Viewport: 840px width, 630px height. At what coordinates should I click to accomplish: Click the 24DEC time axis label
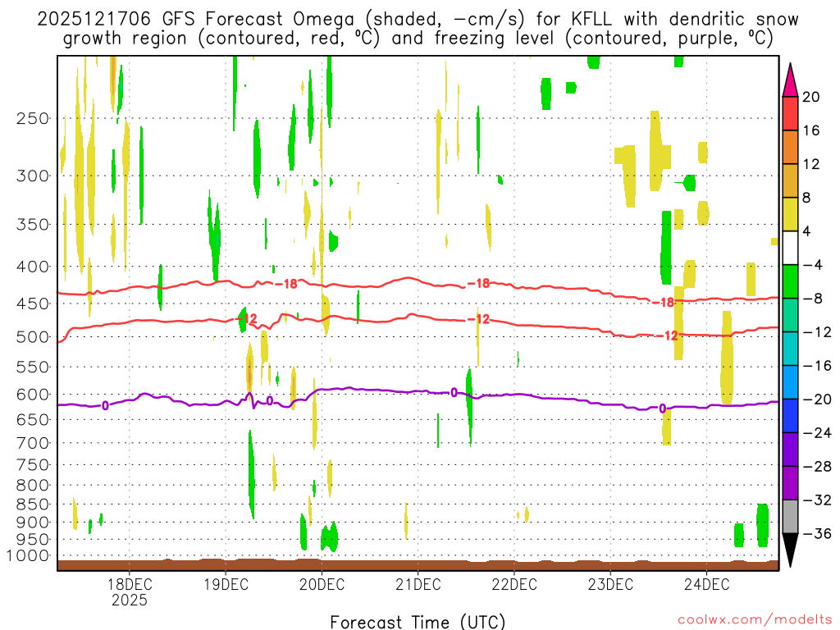coord(706,584)
